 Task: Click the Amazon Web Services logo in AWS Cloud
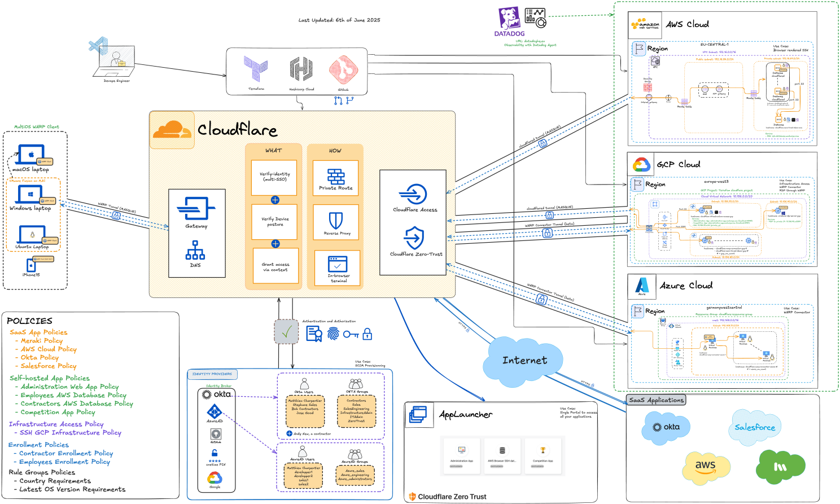646,25
